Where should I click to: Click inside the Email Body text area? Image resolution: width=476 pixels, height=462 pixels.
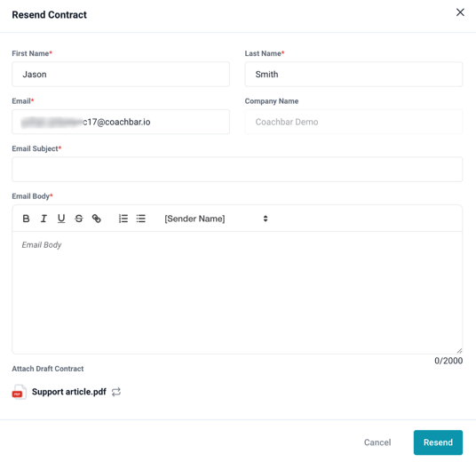tap(237, 292)
